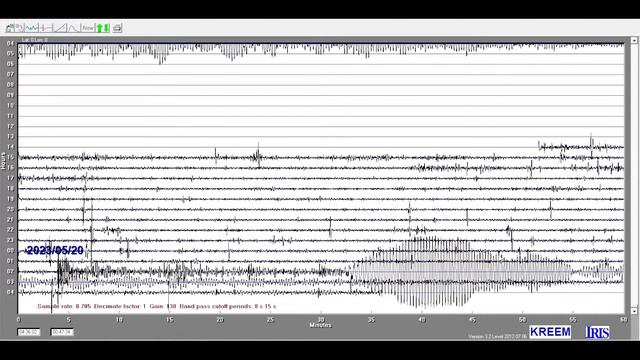This screenshot has height=360, width=640.
Task: Click hour label 09 on the axis
Action: click(10, 95)
